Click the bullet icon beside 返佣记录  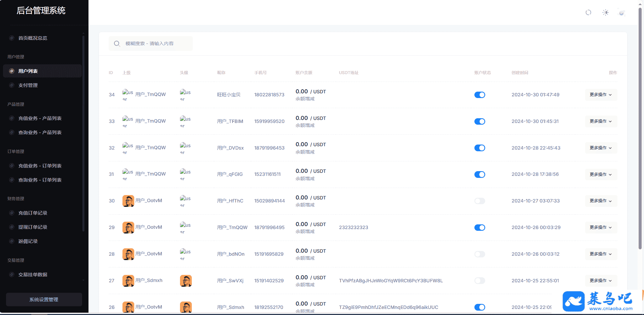(x=12, y=241)
